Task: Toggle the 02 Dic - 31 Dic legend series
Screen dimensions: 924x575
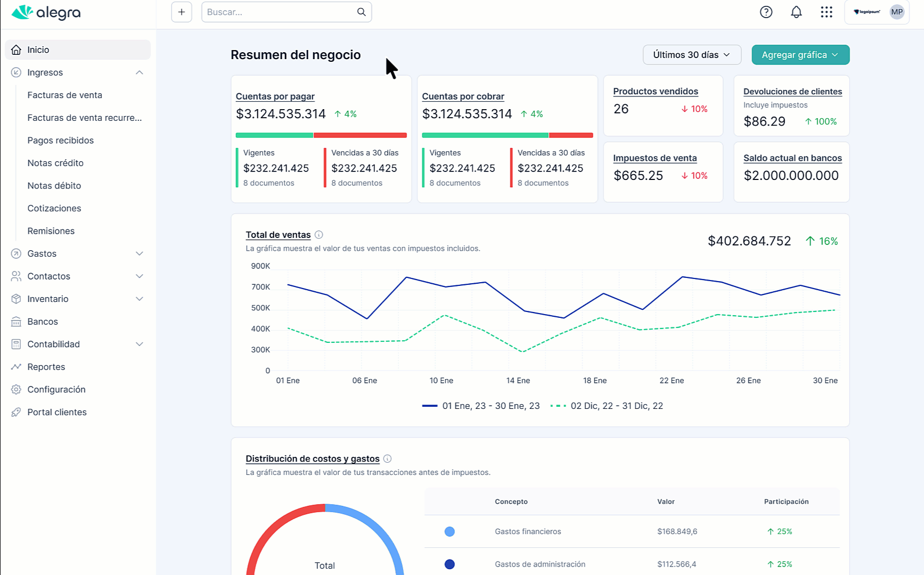Action: point(607,406)
